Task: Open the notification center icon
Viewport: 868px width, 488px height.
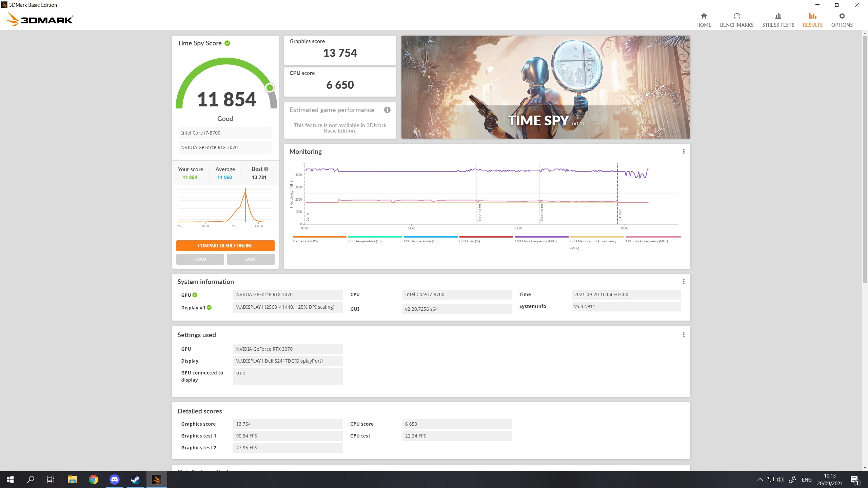Action: click(x=855, y=480)
